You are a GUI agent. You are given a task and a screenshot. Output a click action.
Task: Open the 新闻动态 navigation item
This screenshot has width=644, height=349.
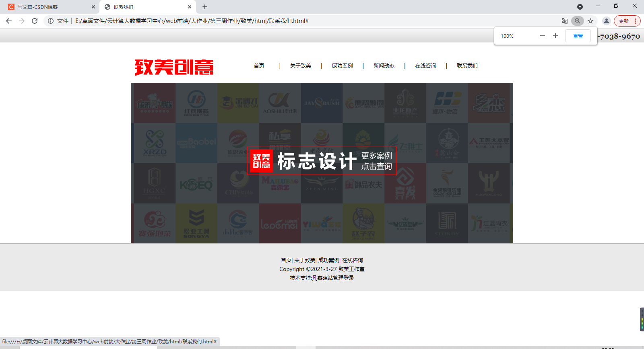click(x=384, y=66)
